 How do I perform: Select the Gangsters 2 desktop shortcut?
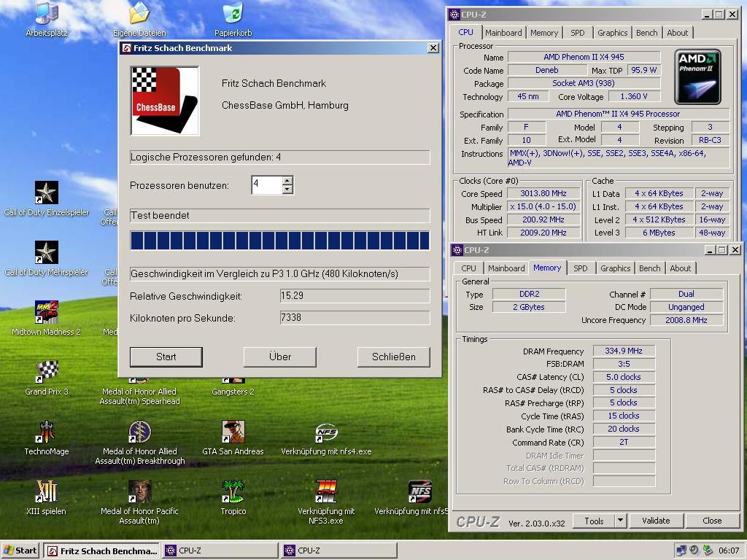(233, 392)
